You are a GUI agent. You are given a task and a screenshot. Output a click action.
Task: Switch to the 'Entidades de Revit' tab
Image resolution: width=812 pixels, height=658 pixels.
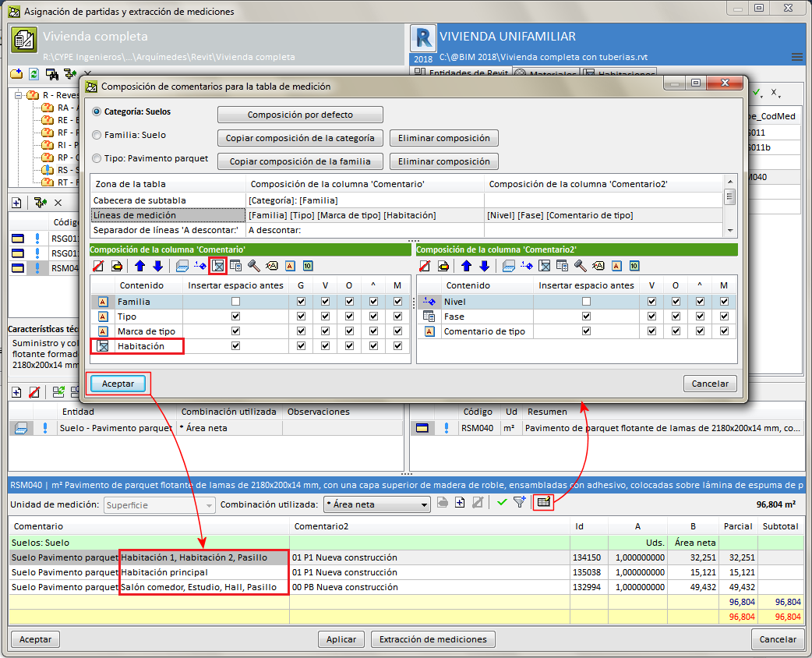point(461,73)
